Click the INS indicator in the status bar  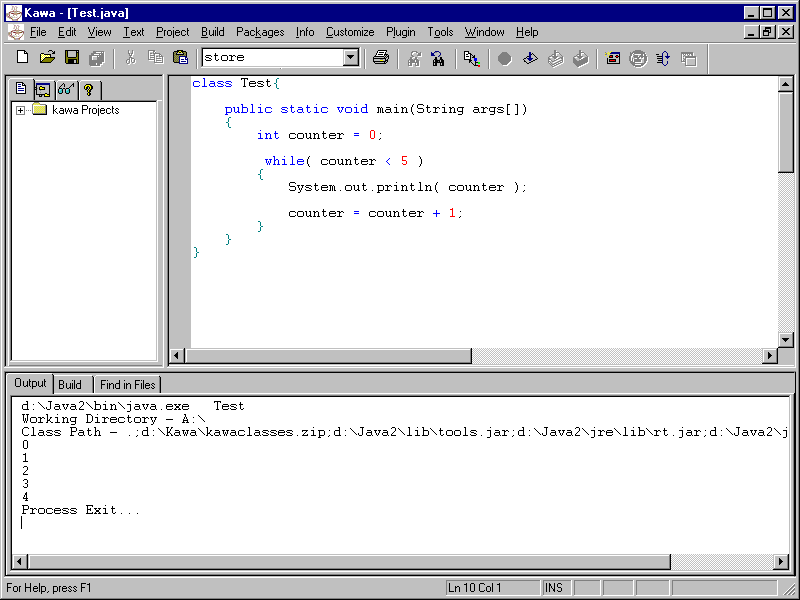tap(556, 588)
